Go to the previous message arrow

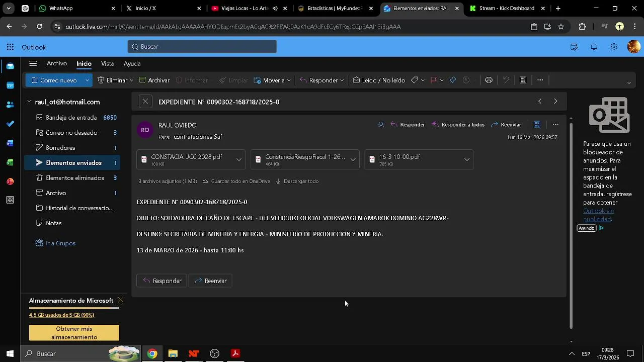(540, 102)
